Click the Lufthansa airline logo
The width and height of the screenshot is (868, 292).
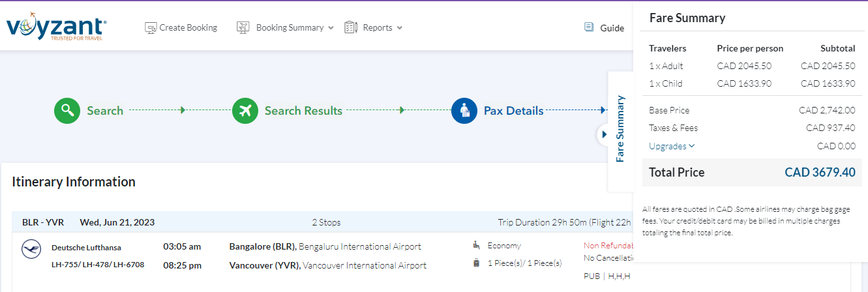(x=31, y=249)
